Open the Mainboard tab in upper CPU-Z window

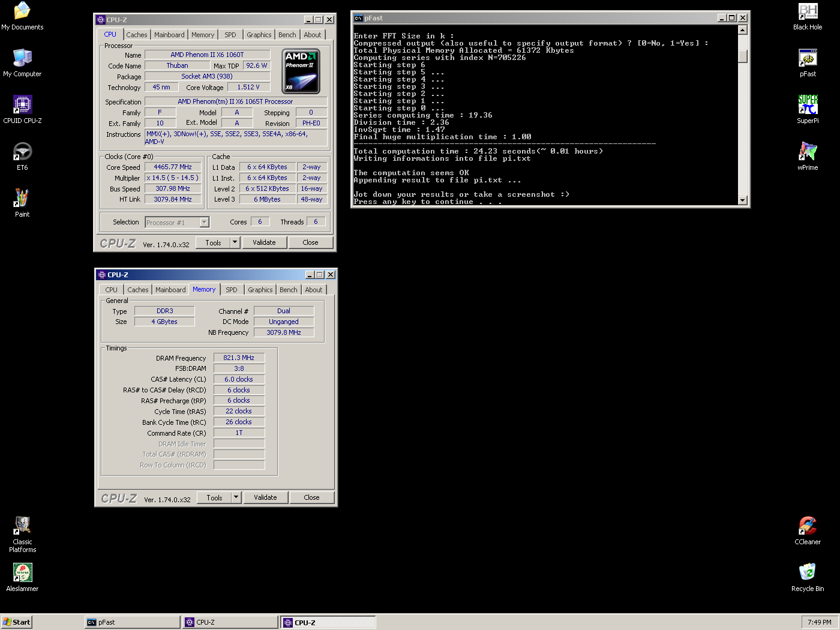(169, 35)
